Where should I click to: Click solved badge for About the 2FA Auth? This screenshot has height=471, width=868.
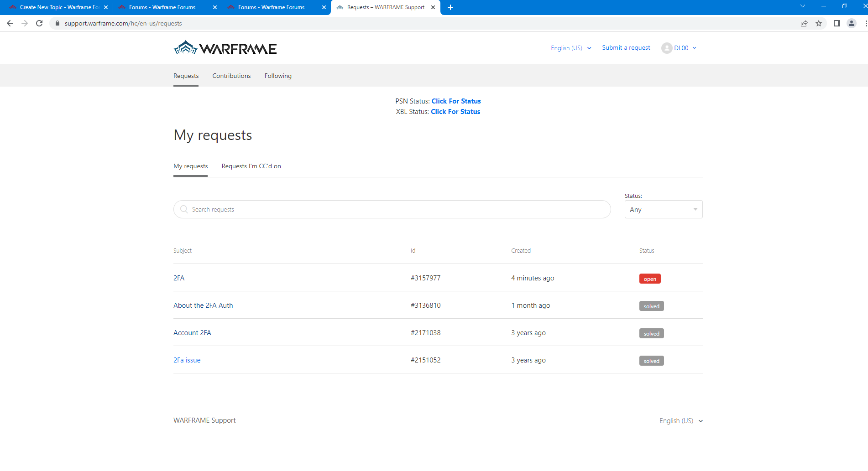[651, 306]
